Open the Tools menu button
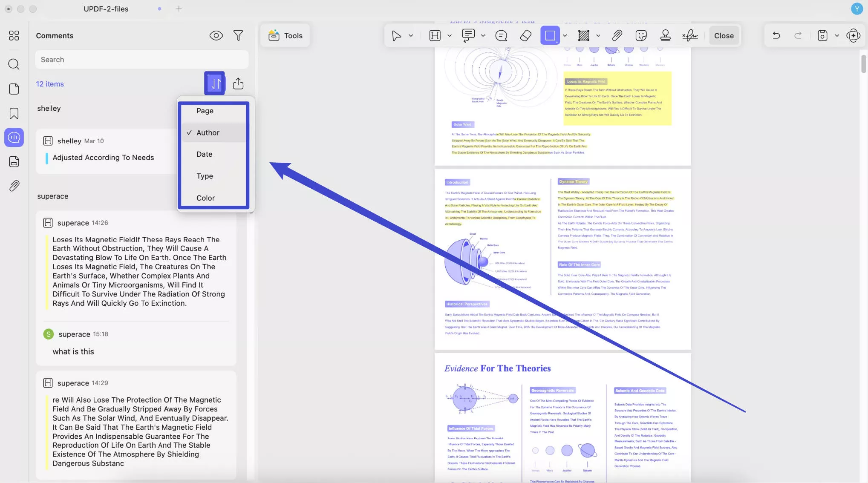Image resolution: width=868 pixels, height=483 pixels. point(285,36)
